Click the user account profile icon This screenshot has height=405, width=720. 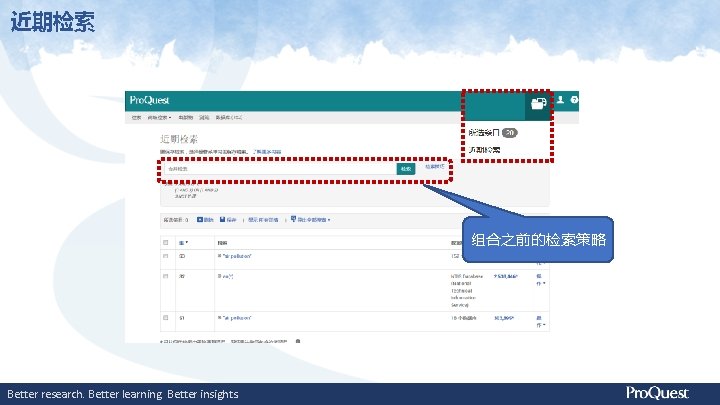coord(560,100)
